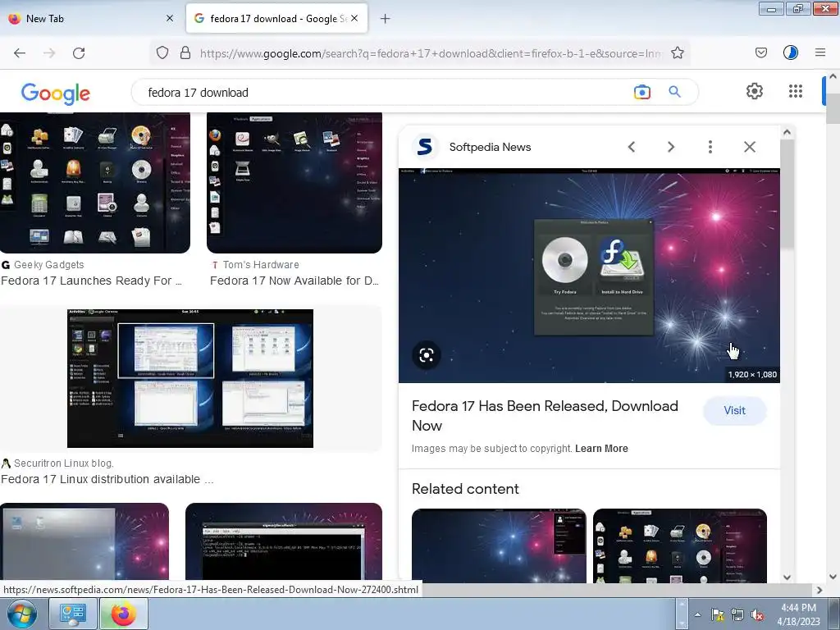The width and height of the screenshot is (840, 630).
Task: Open the Pocket save icon
Action: tap(760, 52)
